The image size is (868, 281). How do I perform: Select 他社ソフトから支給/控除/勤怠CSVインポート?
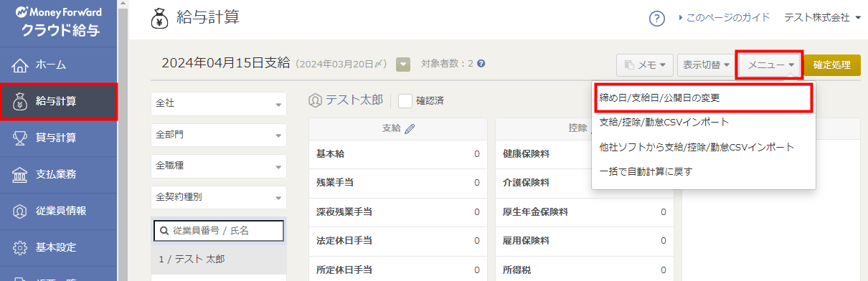703,147
